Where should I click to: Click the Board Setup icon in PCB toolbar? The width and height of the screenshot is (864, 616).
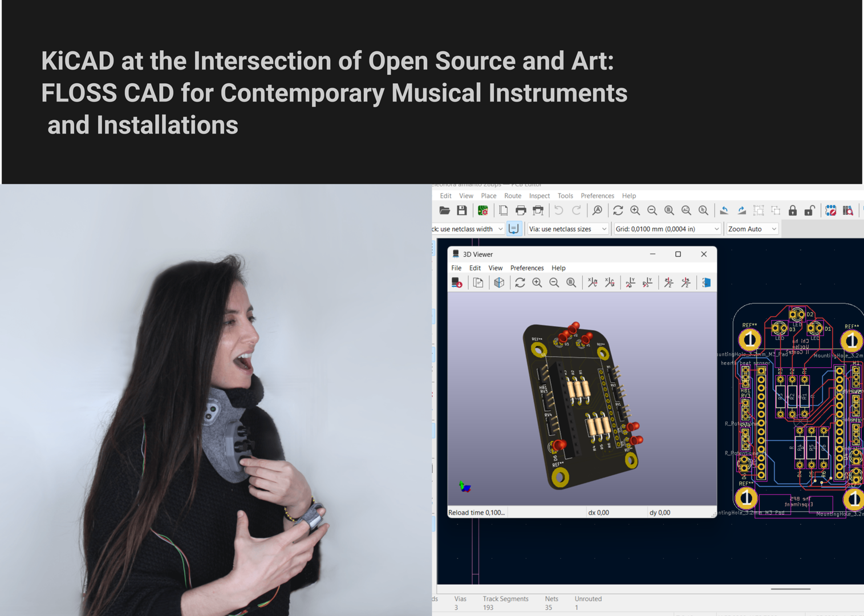tap(483, 211)
